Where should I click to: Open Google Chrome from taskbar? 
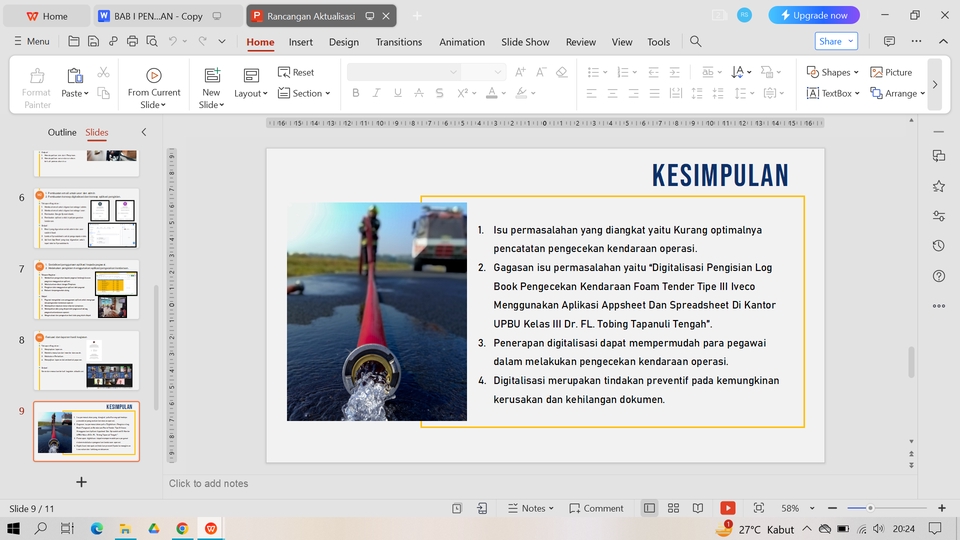pyautogui.click(x=182, y=528)
